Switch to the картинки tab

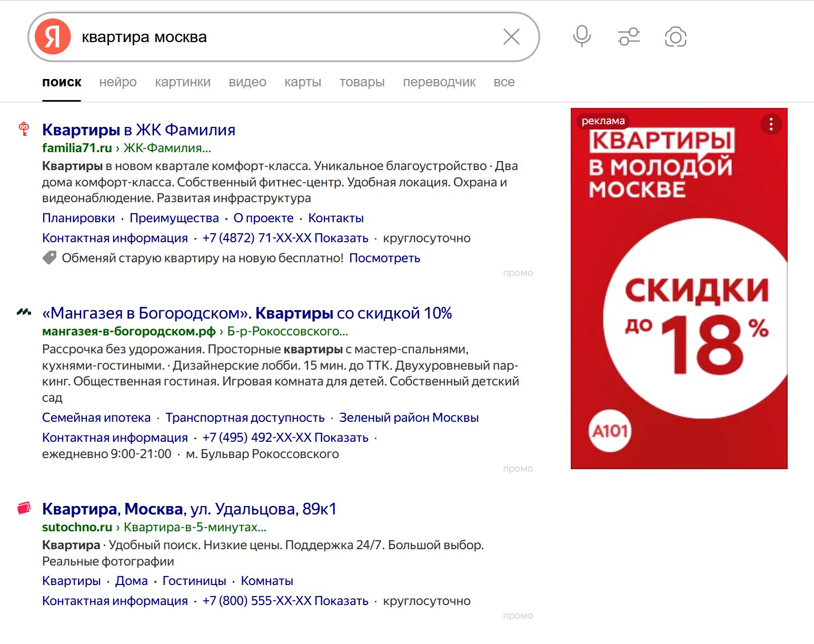[x=183, y=82]
